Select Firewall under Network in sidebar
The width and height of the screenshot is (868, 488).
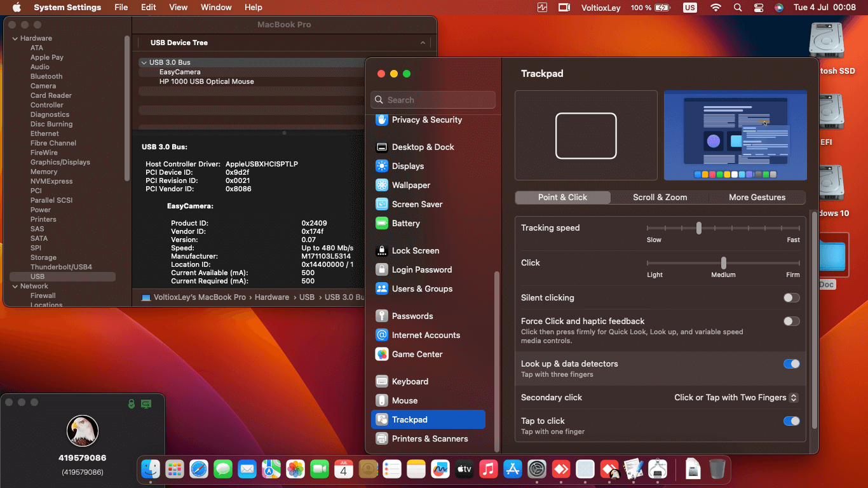coord(43,295)
